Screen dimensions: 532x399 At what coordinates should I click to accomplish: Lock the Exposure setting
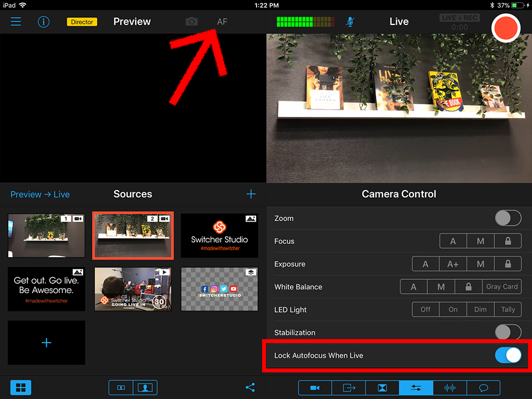click(x=508, y=264)
